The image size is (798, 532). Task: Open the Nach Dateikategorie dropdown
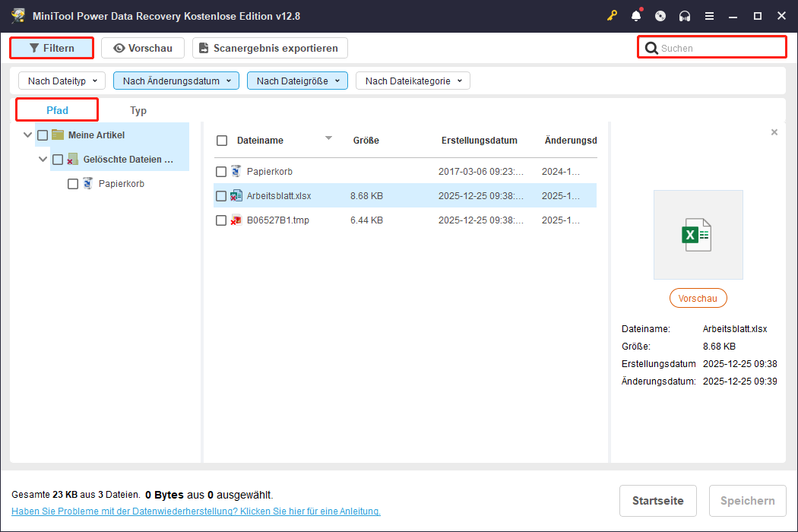(413, 80)
